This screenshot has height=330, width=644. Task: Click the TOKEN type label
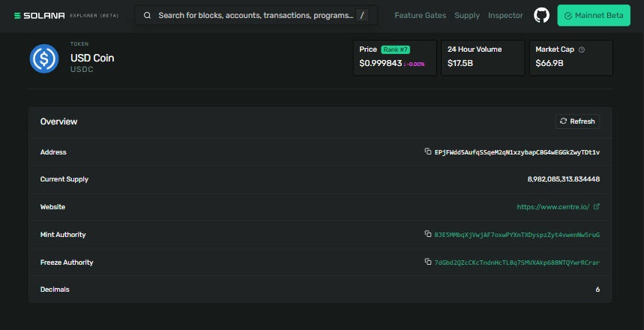coord(79,44)
